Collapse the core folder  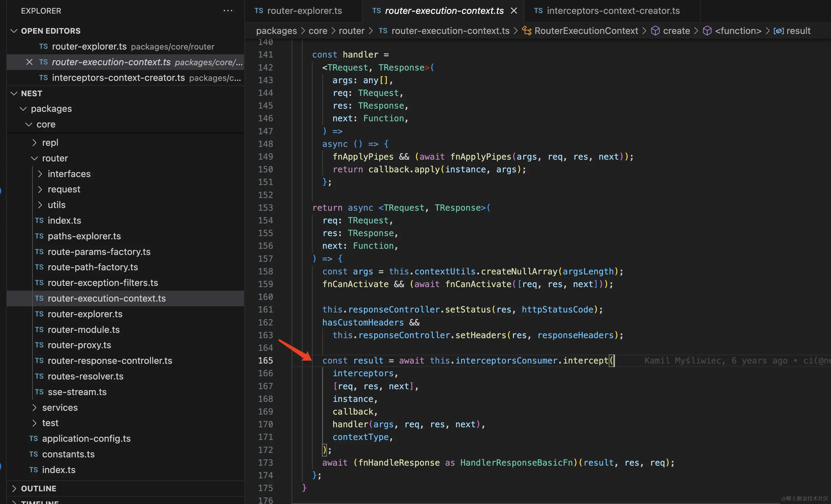(29, 125)
